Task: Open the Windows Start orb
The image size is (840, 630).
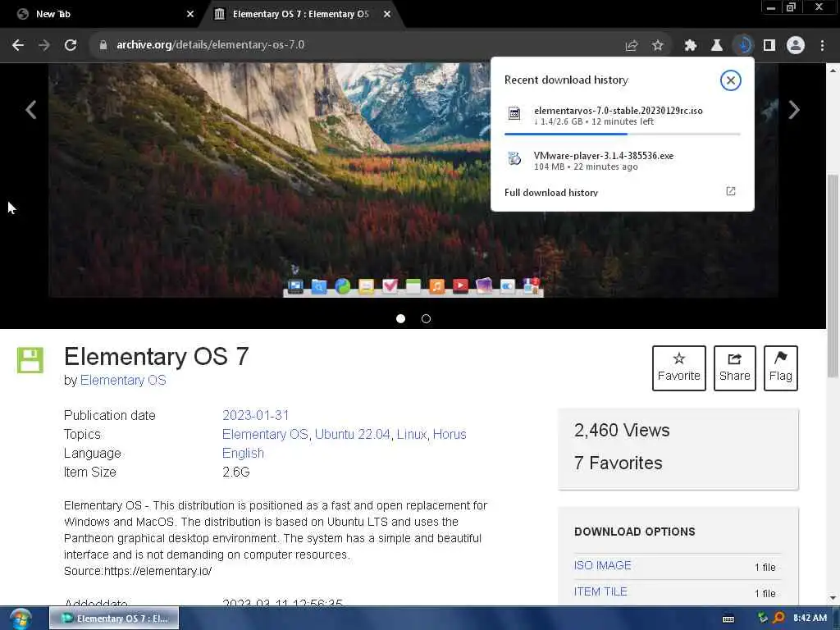Action: tap(21, 619)
